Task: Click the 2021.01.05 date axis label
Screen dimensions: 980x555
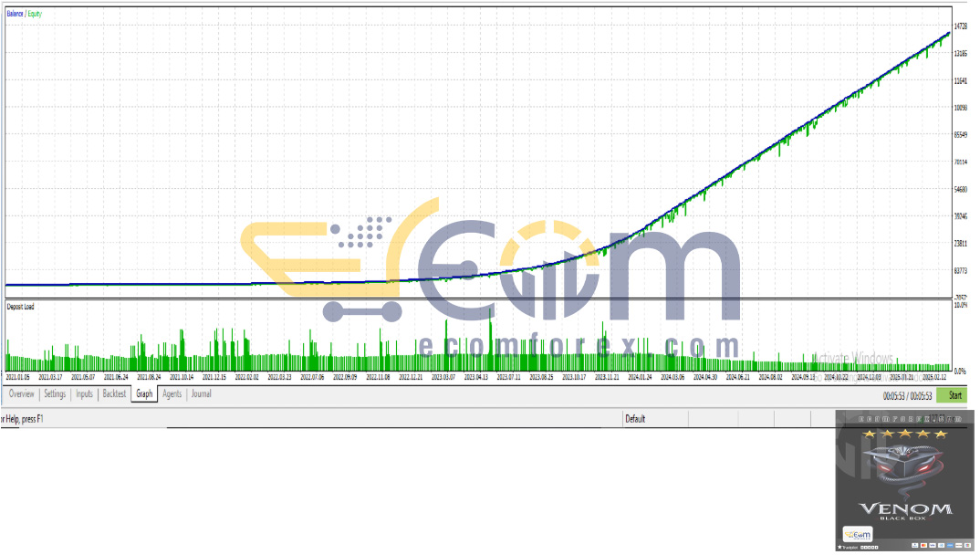Action: pos(17,378)
